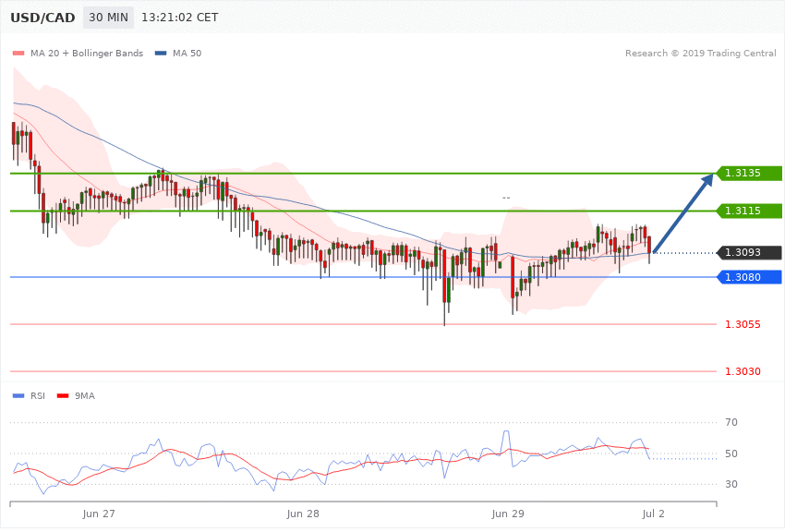Click the Jun 27 date label

[99, 514]
